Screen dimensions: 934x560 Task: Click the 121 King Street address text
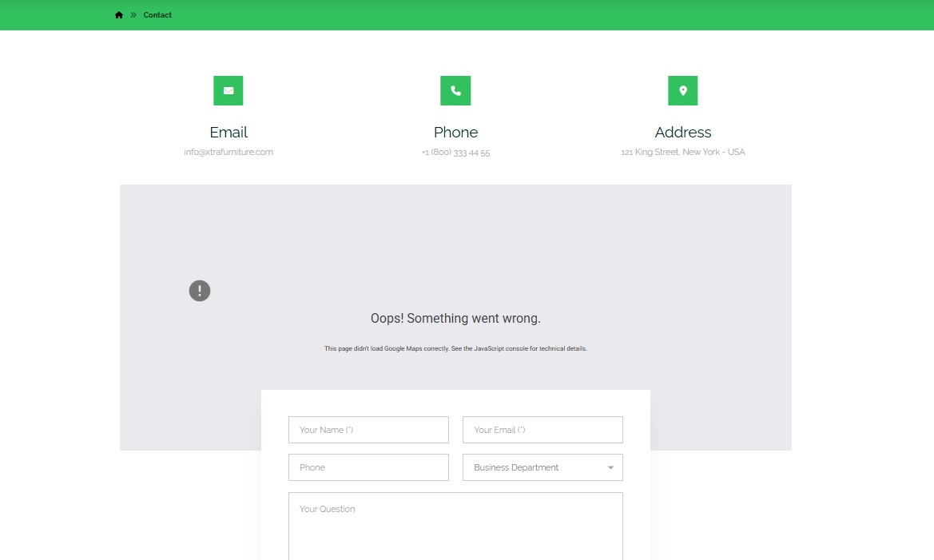pyautogui.click(x=682, y=153)
